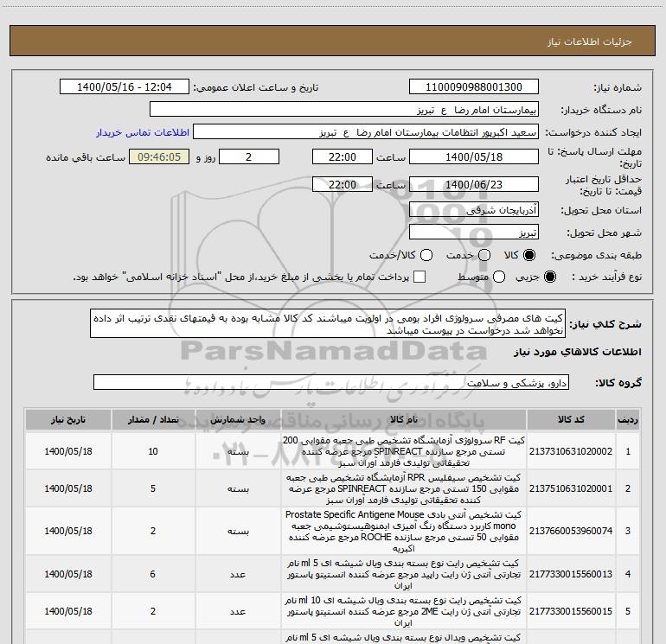The width and height of the screenshot is (666, 644).
Task: Click the تاریخ نیاز column header
Action: (68, 419)
